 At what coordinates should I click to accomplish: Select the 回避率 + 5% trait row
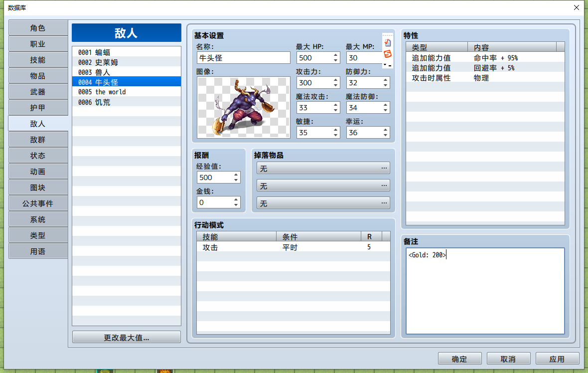[485, 68]
